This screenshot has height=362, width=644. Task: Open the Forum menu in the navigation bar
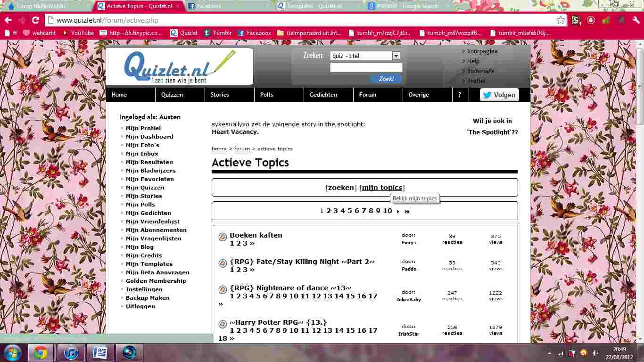pyautogui.click(x=367, y=95)
